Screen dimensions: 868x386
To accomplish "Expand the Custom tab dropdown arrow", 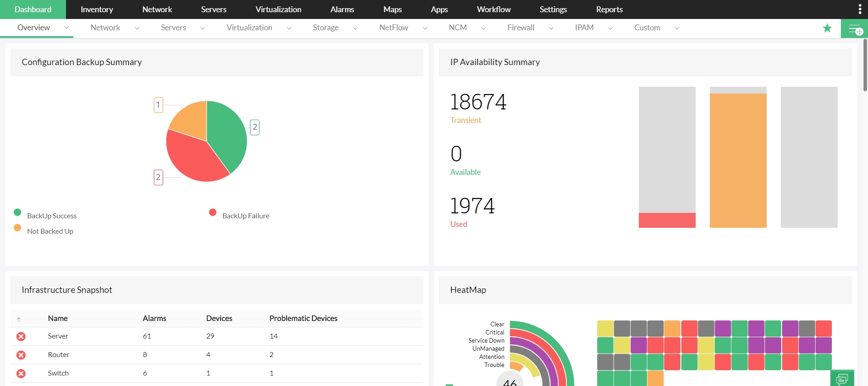I will 677,28.
